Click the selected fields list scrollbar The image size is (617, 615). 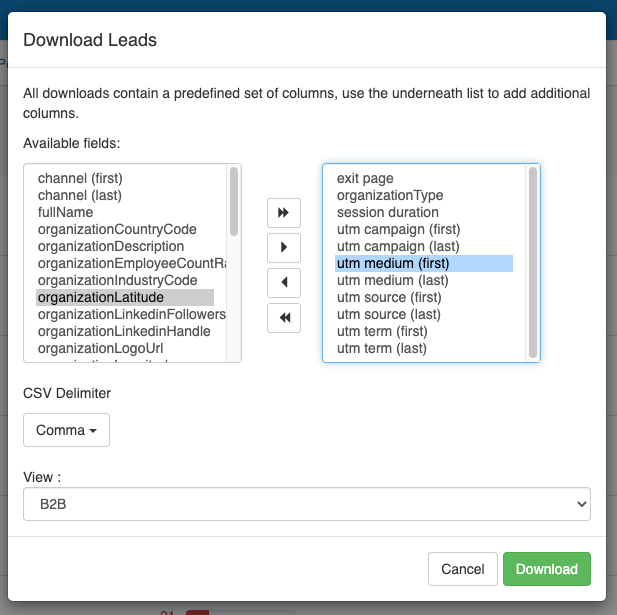point(533,260)
